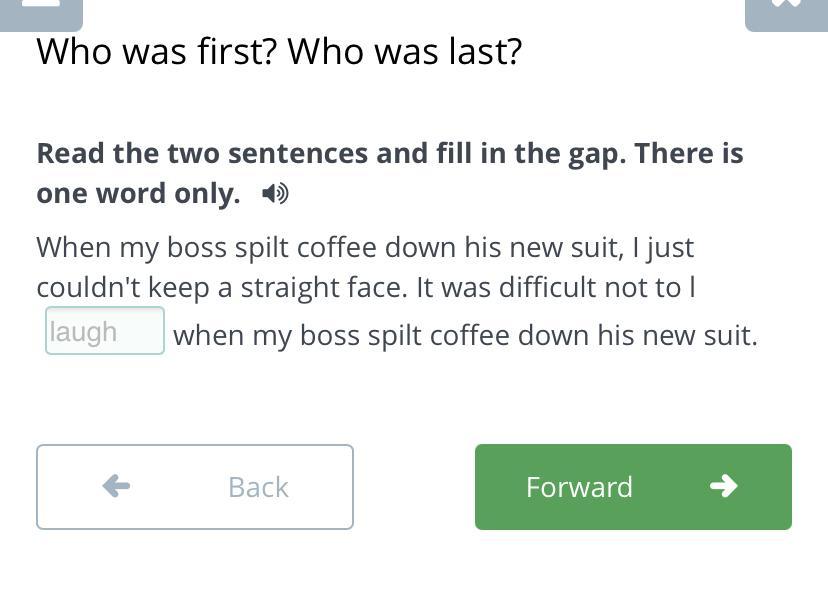Close the exercise with top-right X button
Viewport: 828px width, 614px height.
(x=786, y=10)
